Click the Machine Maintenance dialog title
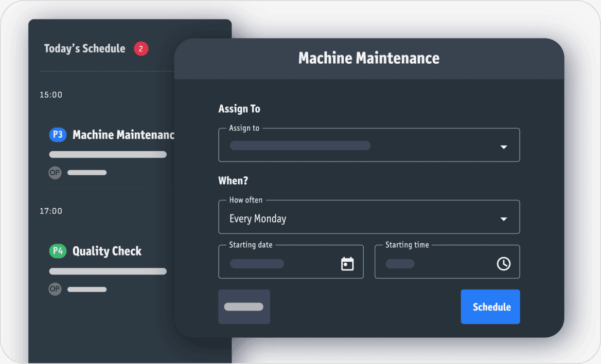Image resolution: width=601 pixels, height=364 pixels. pyautogui.click(x=368, y=58)
